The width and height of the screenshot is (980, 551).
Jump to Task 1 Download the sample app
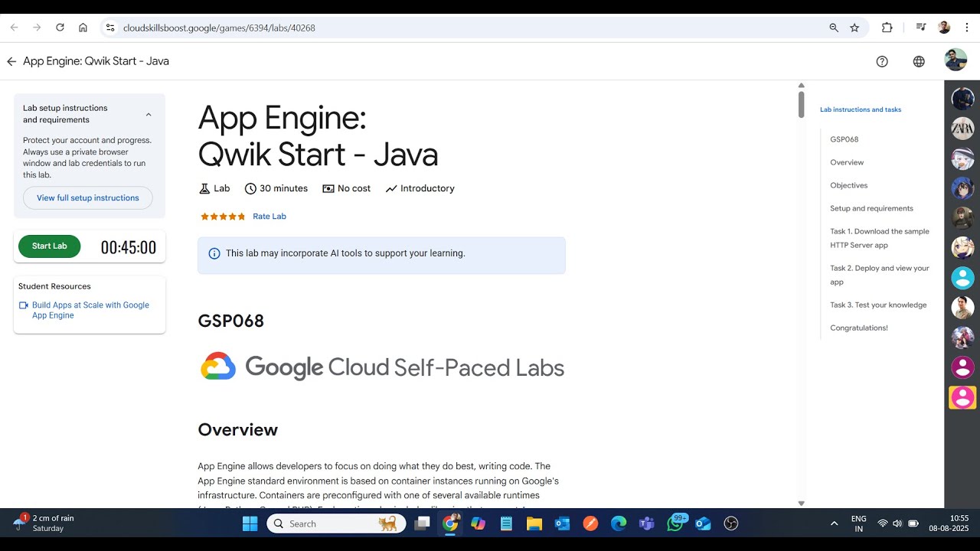coord(880,238)
